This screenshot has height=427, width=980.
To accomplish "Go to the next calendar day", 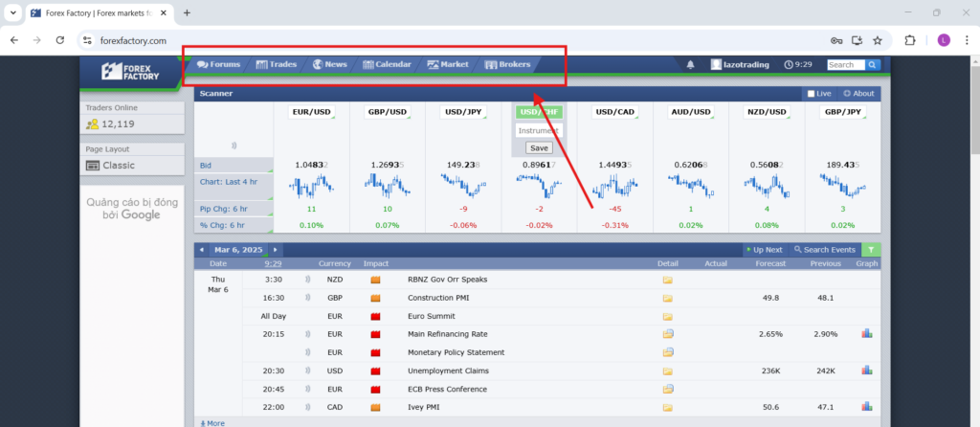I will tap(275, 250).
